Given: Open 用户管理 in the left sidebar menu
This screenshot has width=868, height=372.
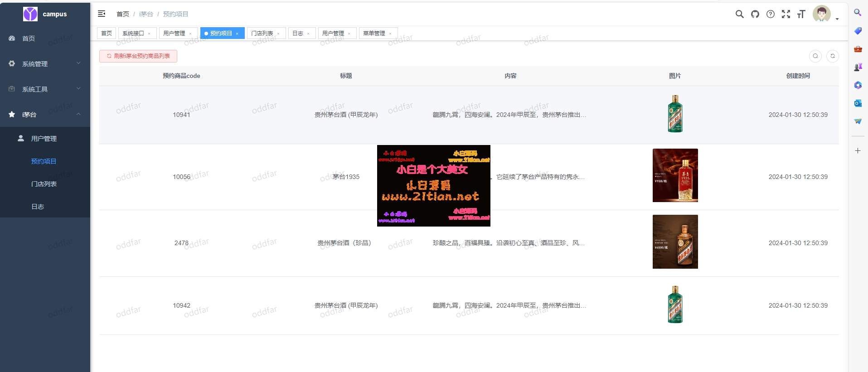Looking at the screenshot, I should (x=45, y=139).
